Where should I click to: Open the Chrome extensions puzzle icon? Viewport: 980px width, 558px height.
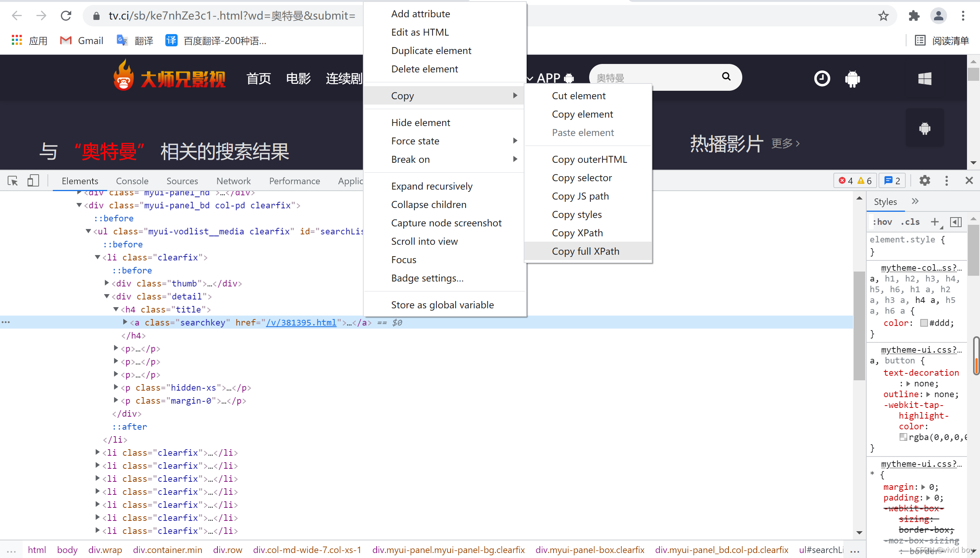click(x=914, y=16)
